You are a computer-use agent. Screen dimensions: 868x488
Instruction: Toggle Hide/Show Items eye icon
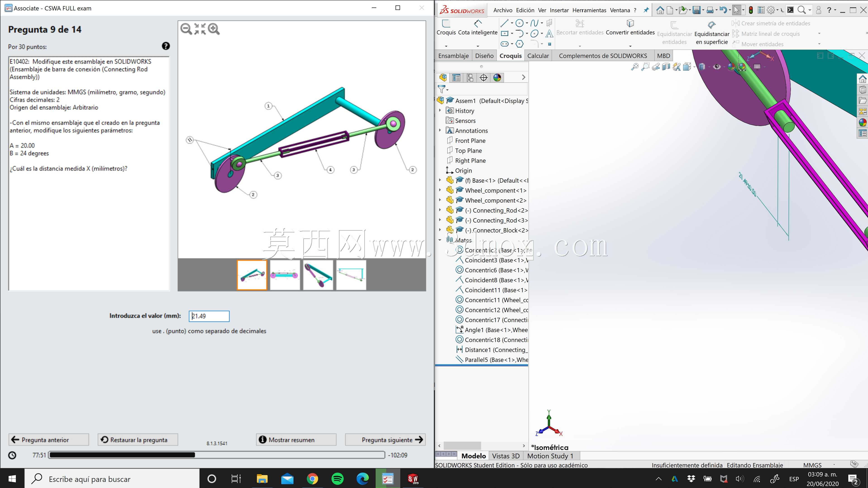[x=717, y=67]
